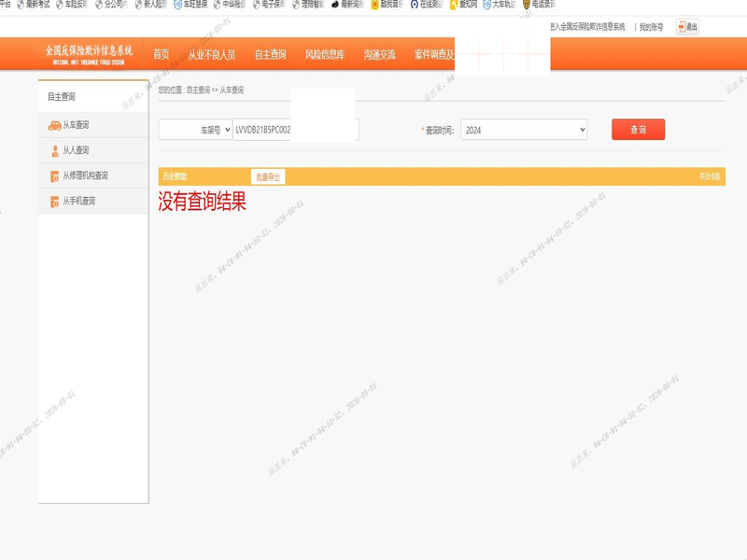Image resolution: width=747 pixels, height=560 pixels.
Task: Expand the 车架号 query type dropdown
Action: point(195,130)
